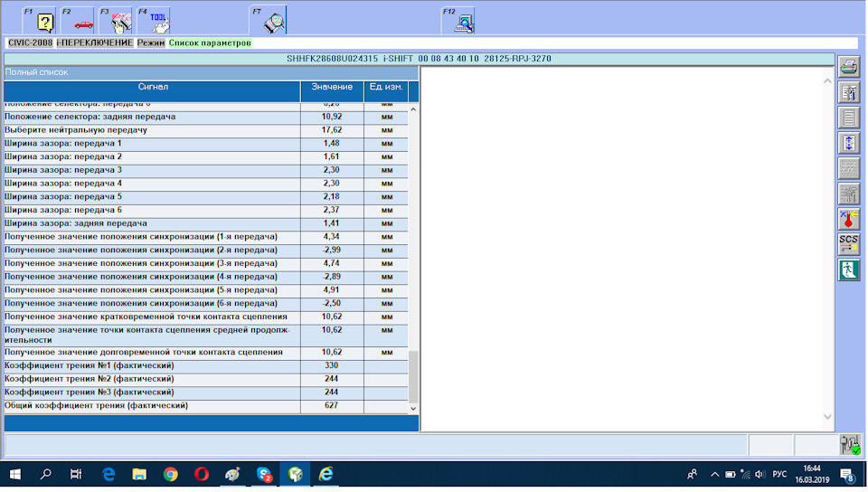Viewport: 868px width, 492px height.
Task: Select row Ширина зазора: передача 4
Action: click(x=206, y=184)
